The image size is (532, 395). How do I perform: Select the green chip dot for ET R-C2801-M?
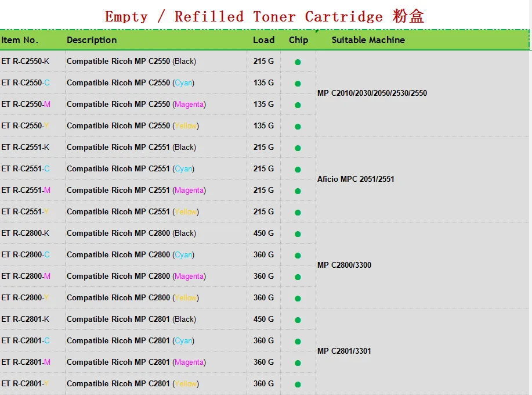click(298, 363)
